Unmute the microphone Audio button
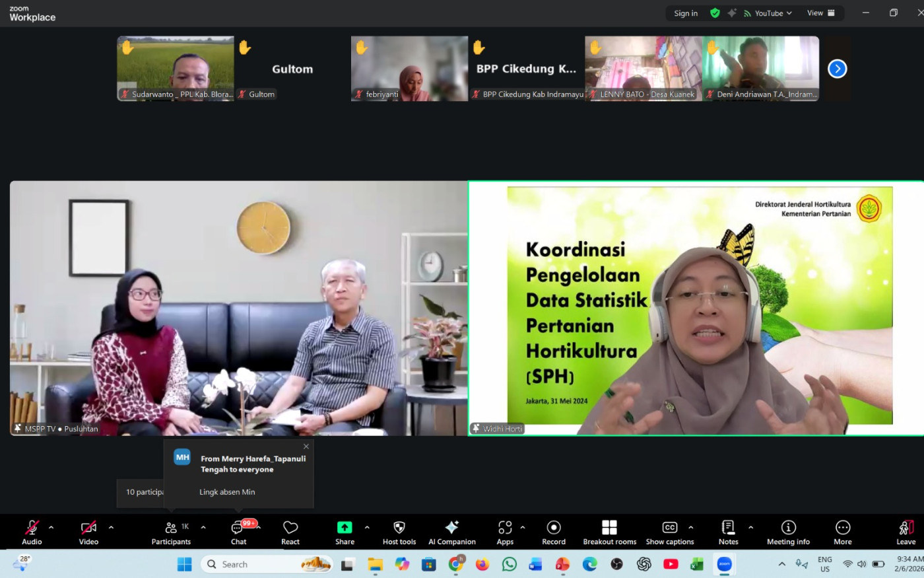This screenshot has height=578, width=924. (32, 532)
